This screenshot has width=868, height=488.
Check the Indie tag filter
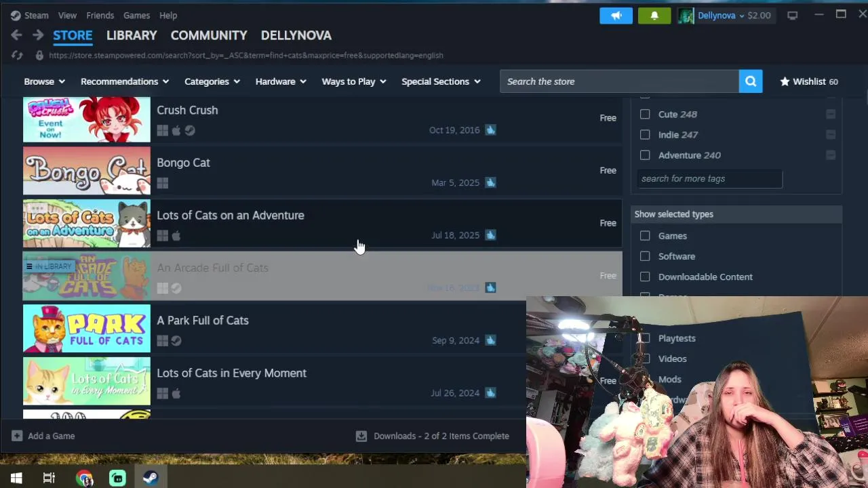(645, 135)
